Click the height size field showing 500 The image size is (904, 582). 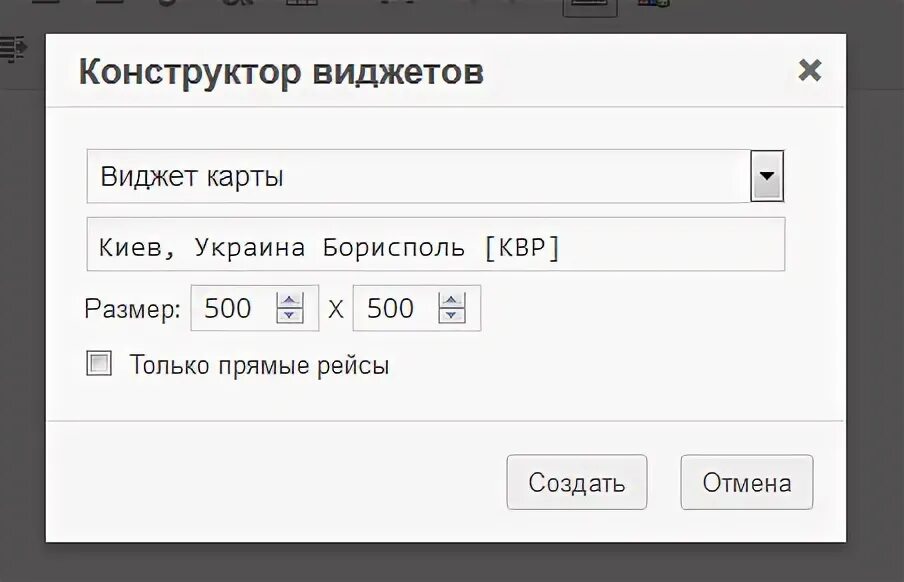click(x=394, y=309)
